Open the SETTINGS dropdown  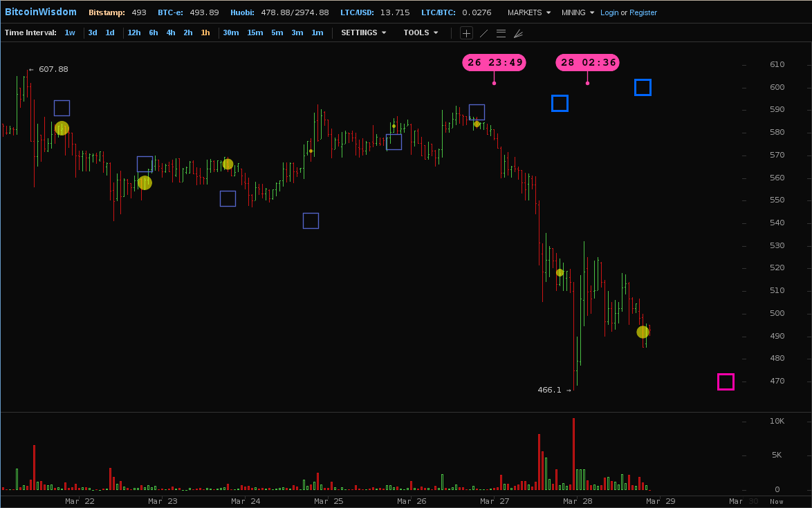[x=363, y=32]
